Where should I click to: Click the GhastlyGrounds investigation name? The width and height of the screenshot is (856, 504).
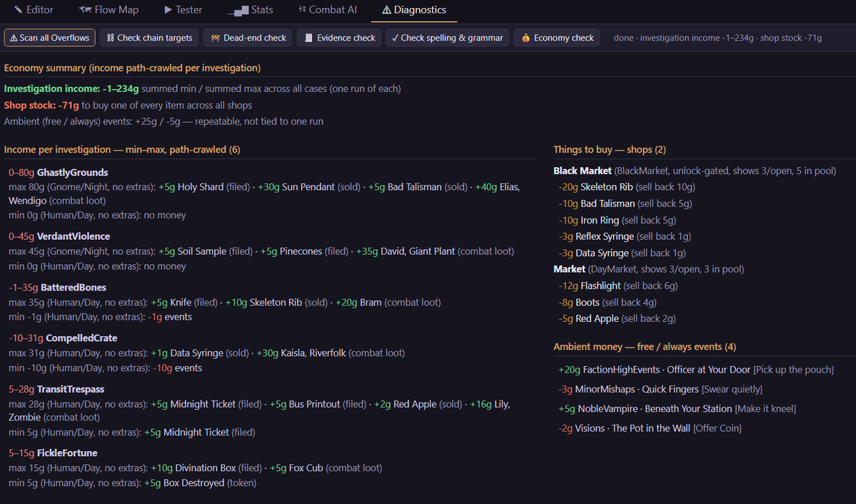point(73,173)
